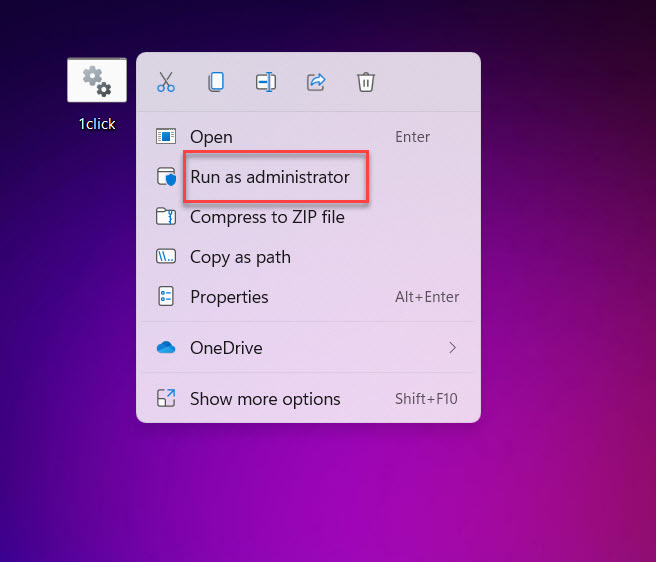Screen dimensions: 656x562
Task: Choose Run as administrator
Action: point(270,177)
